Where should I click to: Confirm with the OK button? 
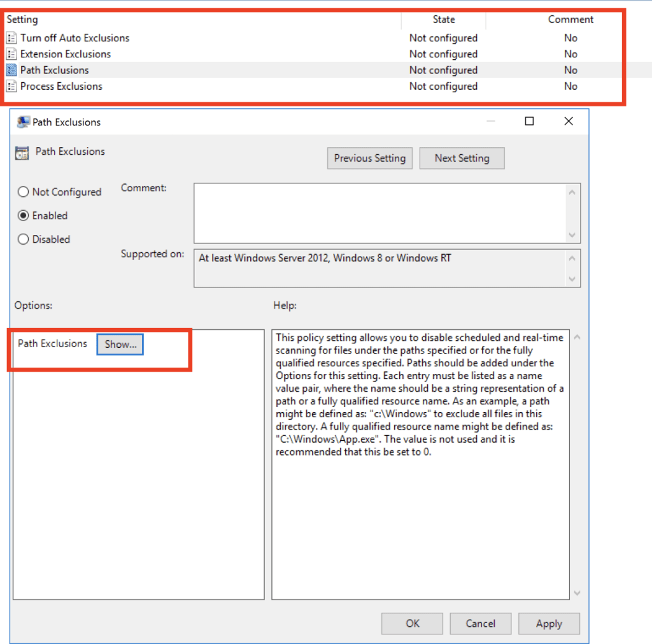[413, 624]
